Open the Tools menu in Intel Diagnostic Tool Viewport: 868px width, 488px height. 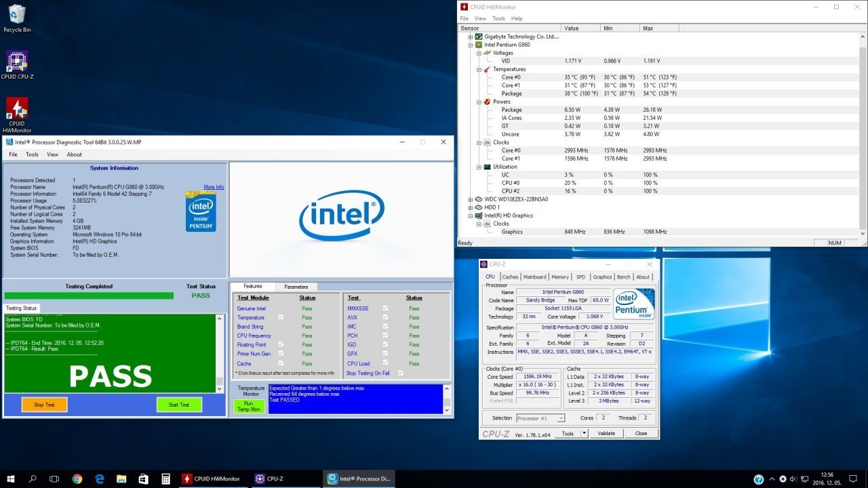(32, 155)
